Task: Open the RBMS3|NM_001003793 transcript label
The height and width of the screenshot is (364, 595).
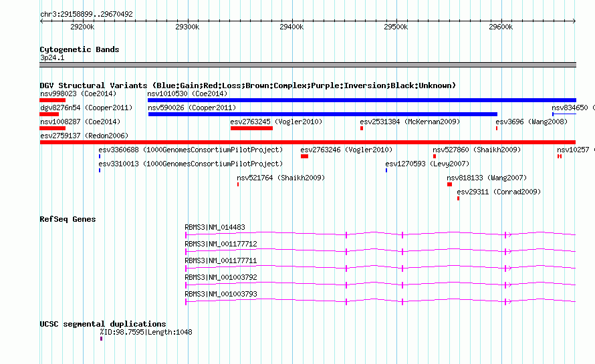Action: coord(221,294)
